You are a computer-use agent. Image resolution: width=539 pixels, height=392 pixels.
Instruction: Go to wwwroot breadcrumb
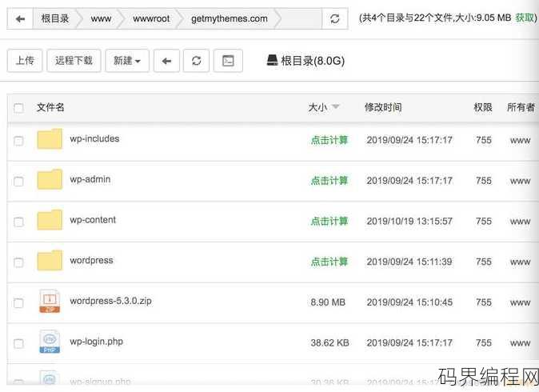coord(151,18)
